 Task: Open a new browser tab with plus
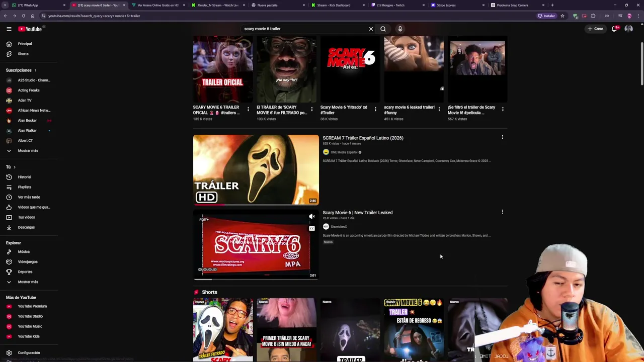pyautogui.click(x=552, y=5)
